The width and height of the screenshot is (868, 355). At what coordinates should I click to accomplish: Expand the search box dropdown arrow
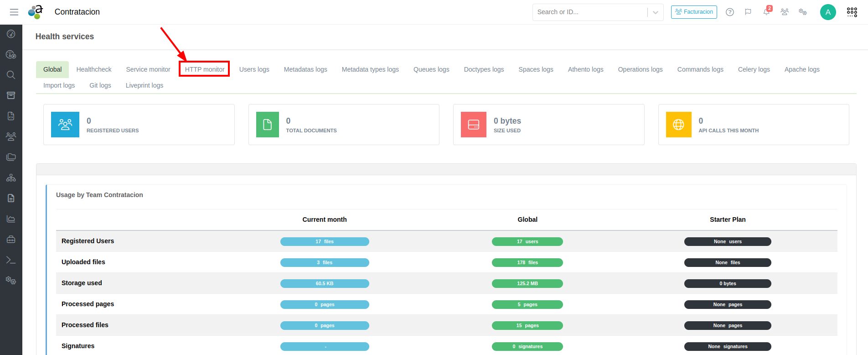coord(655,12)
